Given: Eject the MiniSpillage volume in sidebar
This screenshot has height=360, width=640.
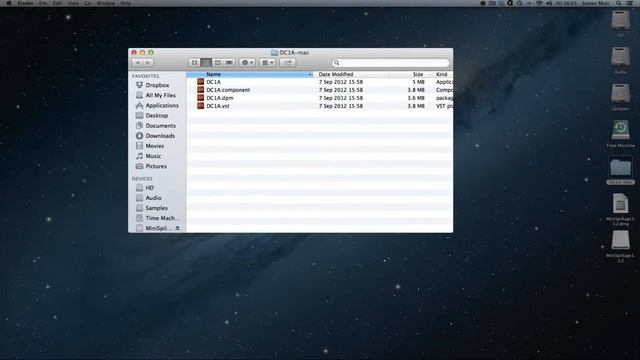Looking at the screenshot, I should [x=178, y=228].
